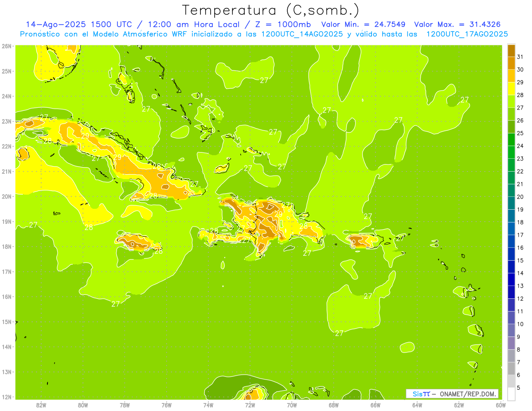Click legend value 6 label
532x411 pixels.
pos(518,375)
